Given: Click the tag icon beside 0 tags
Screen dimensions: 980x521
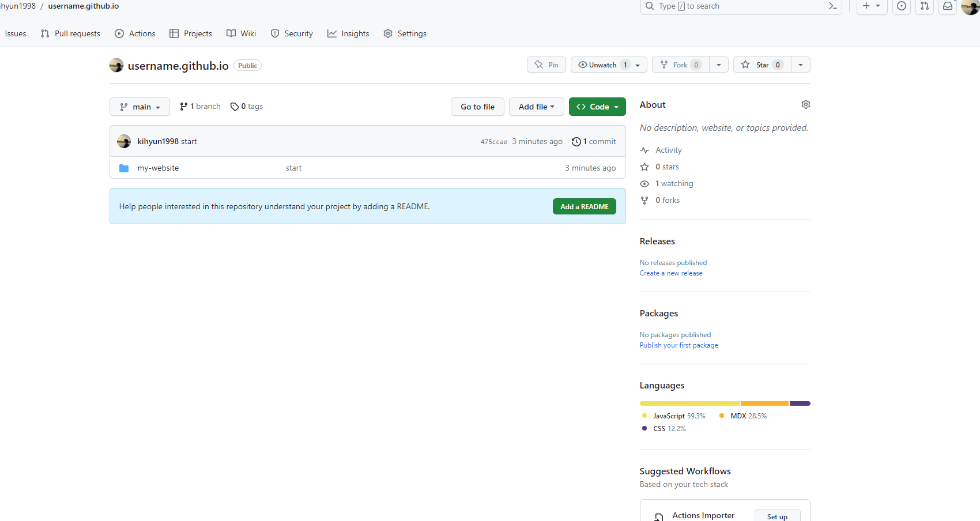Looking at the screenshot, I should coord(235,107).
